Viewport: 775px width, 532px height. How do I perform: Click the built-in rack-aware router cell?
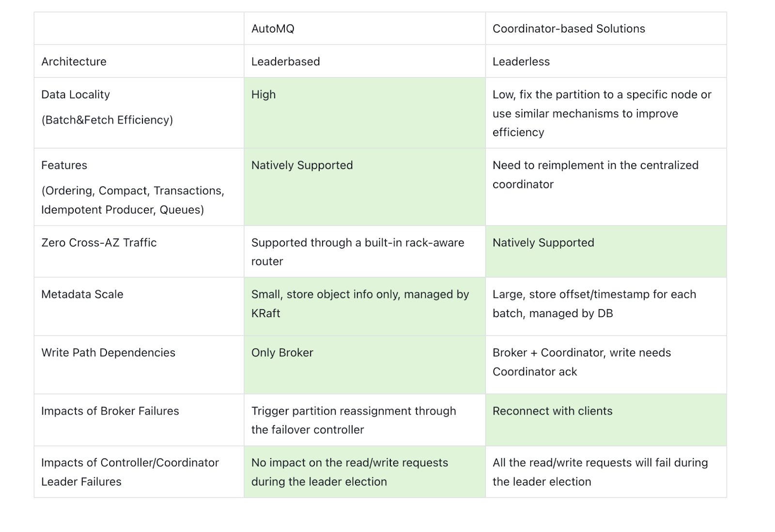tap(357, 252)
